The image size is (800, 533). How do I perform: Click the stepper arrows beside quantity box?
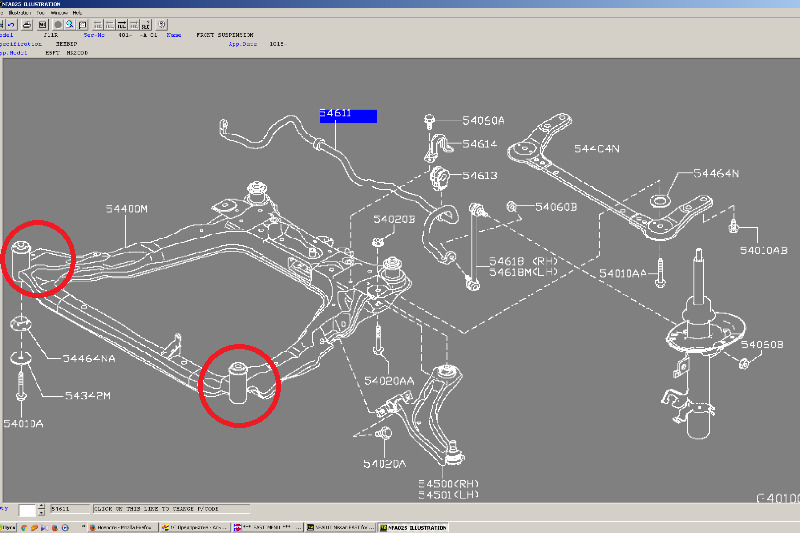41,510
